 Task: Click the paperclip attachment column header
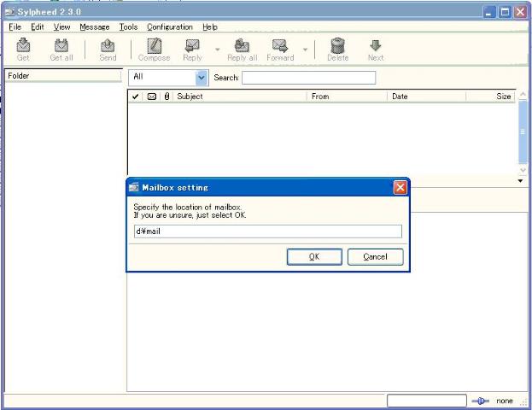coord(167,97)
